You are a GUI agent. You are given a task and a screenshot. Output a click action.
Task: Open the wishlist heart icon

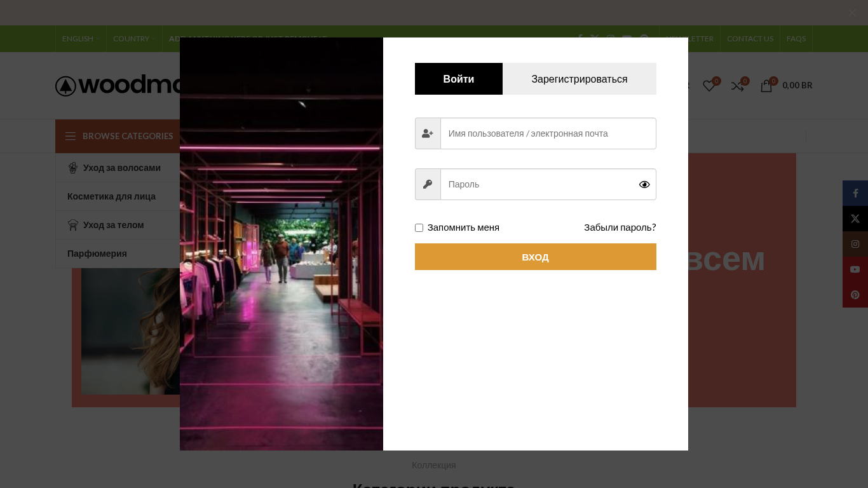(x=709, y=86)
